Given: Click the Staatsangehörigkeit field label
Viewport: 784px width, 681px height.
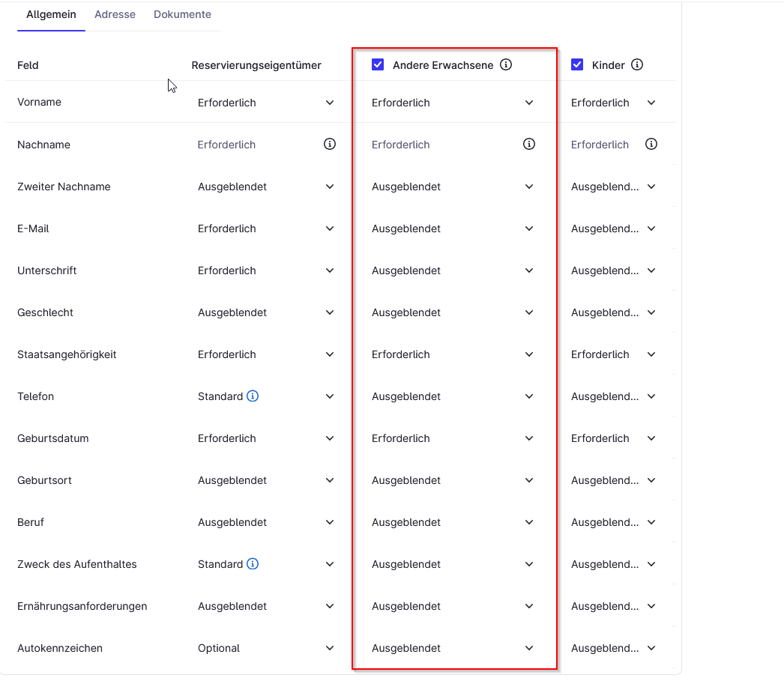Looking at the screenshot, I should tap(67, 355).
